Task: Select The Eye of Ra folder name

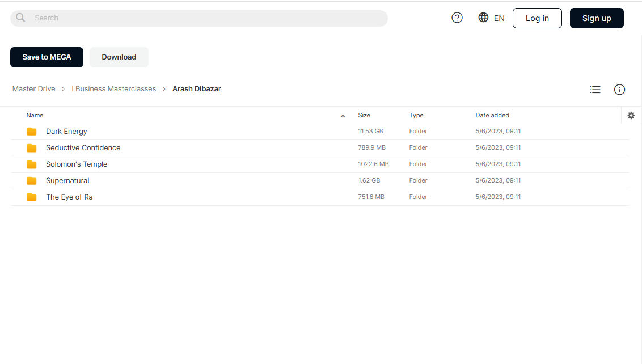Action: pos(69,197)
